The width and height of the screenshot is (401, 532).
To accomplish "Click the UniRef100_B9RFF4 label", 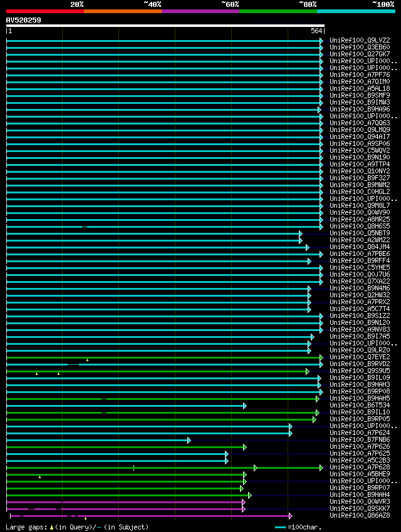I will [x=360, y=260].
